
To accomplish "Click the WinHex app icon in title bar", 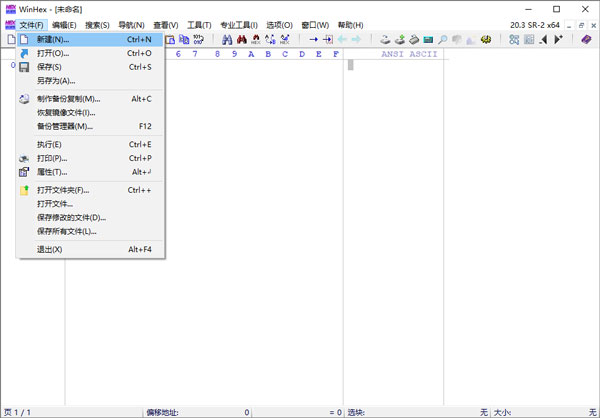I will click(x=11, y=9).
